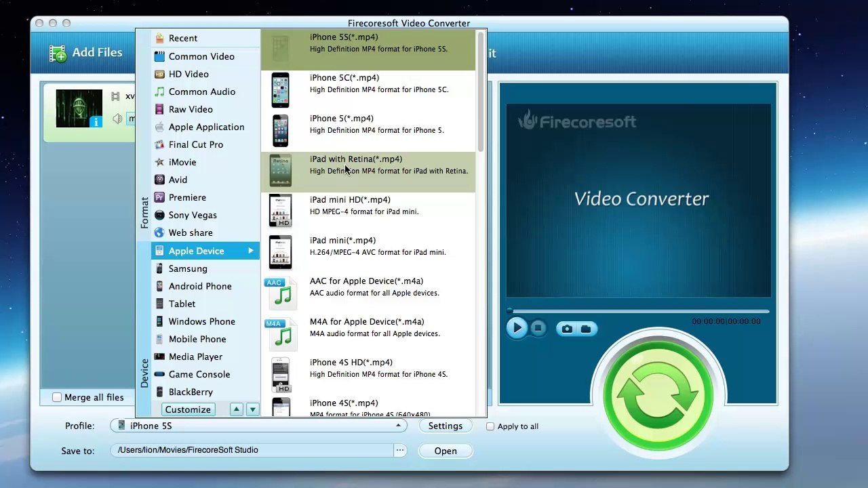Click the Web share globe icon
This screenshot has height=488, width=868.
(x=159, y=232)
